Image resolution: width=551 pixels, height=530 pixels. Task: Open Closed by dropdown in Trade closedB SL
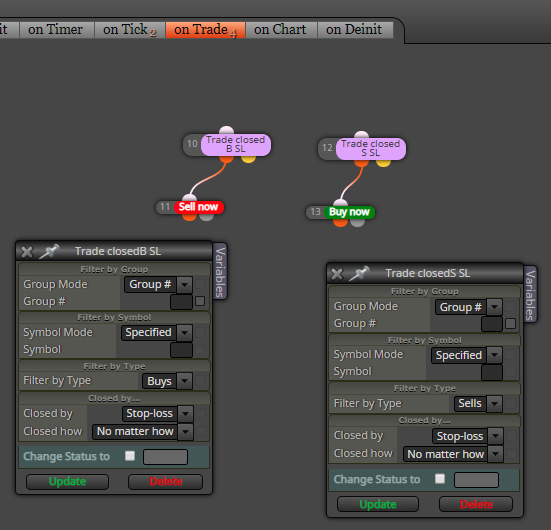tap(157, 414)
